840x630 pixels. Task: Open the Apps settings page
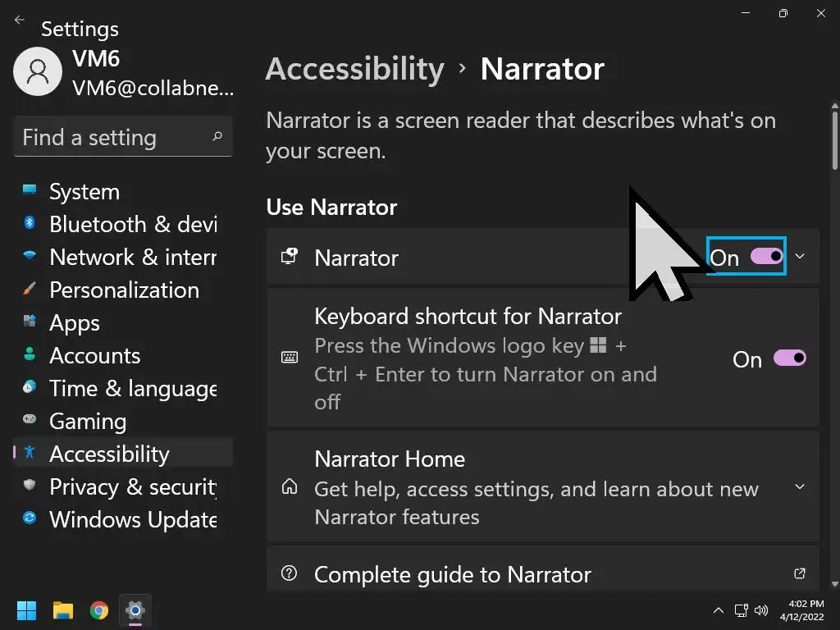click(75, 322)
